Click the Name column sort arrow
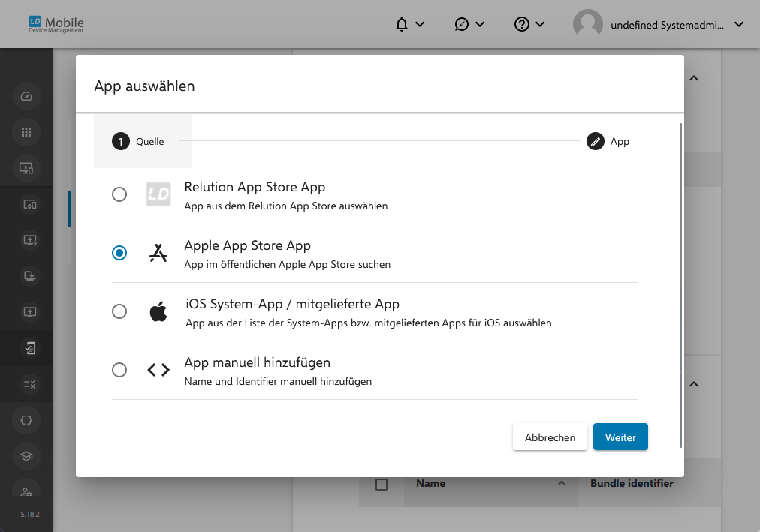760x532 pixels. point(562,483)
